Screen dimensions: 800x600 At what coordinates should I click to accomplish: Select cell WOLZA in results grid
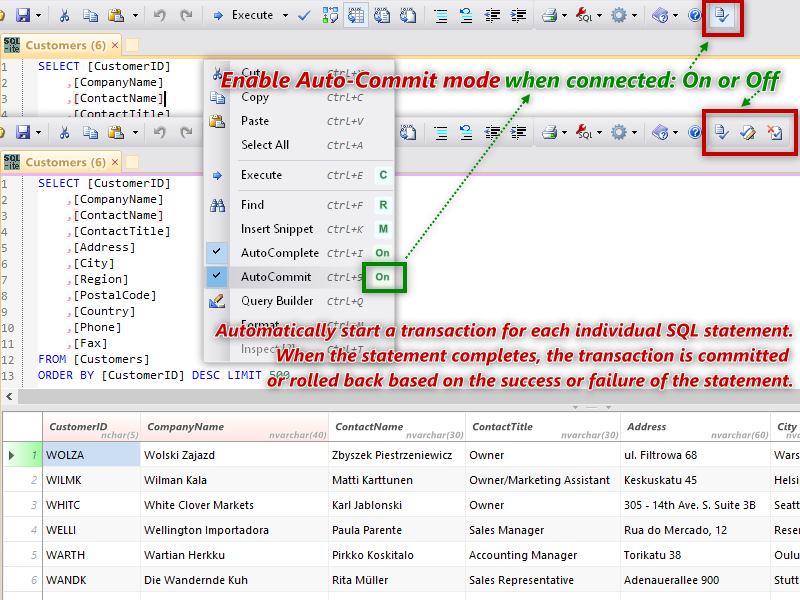point(91,455)
